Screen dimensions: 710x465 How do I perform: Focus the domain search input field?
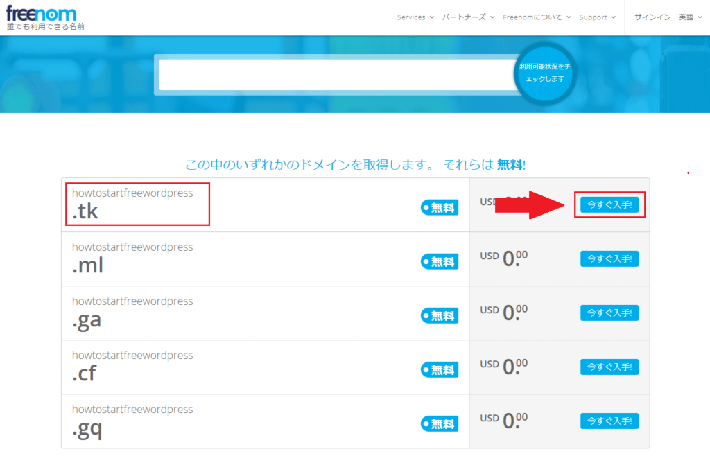(x=338, y=75)
